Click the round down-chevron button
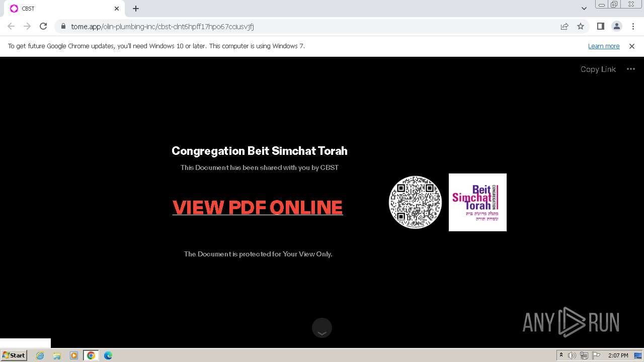 [322, 328]
